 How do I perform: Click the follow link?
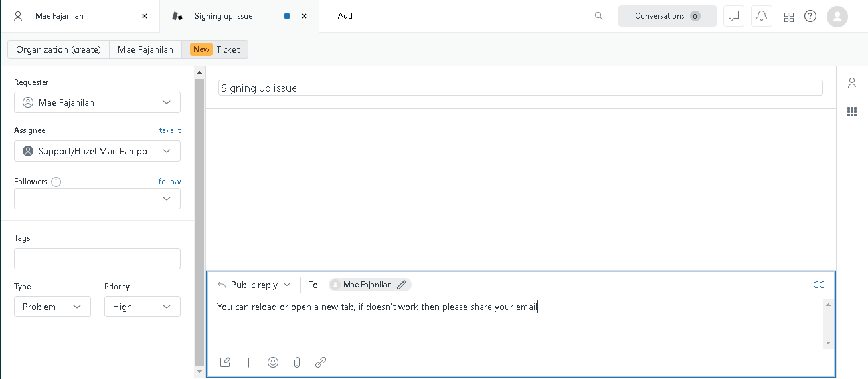point(169,182)
